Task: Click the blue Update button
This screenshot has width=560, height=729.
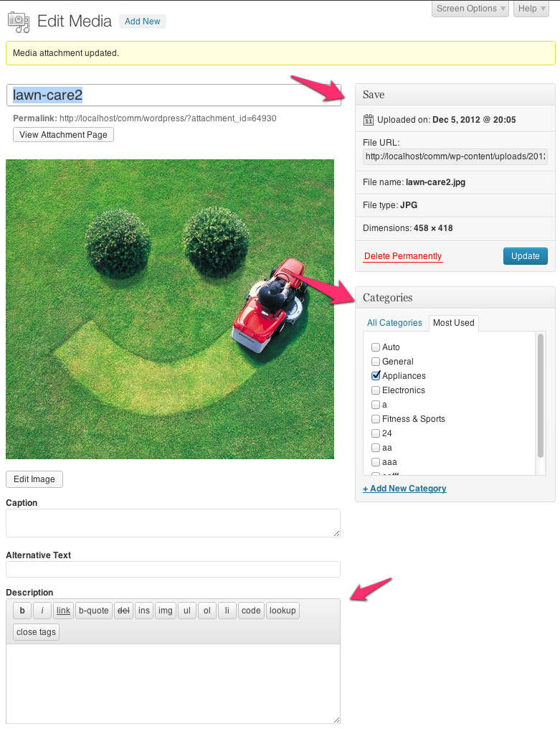Action: click(x=525, y=256)
